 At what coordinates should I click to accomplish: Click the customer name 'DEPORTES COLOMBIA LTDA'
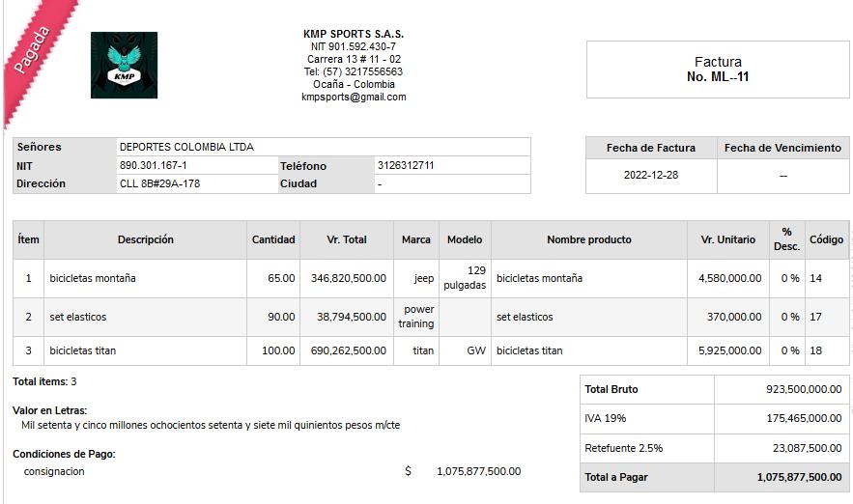(186, 147)
